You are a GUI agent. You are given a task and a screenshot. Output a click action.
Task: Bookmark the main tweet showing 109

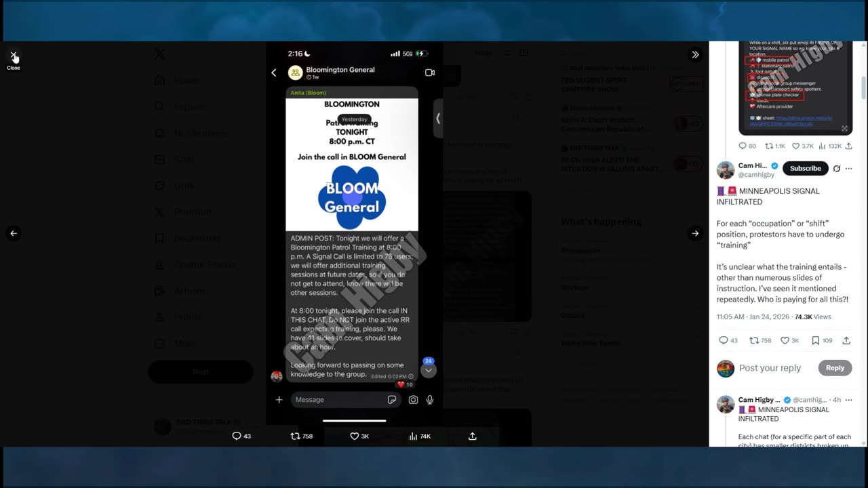click(821, 340)
